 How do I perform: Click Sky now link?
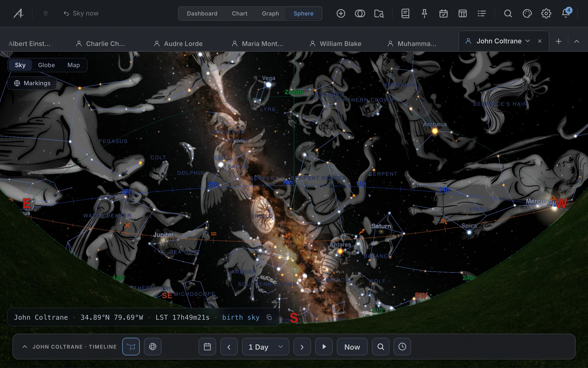coord(81,13)
